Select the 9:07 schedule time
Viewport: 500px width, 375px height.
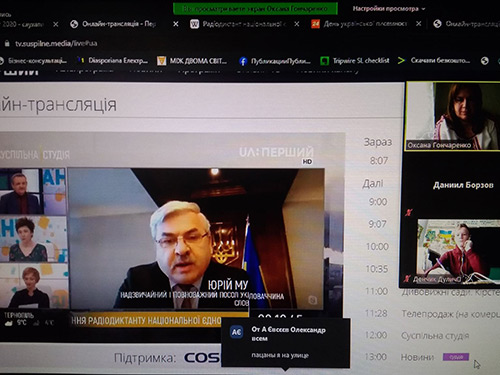click(378, 224)
